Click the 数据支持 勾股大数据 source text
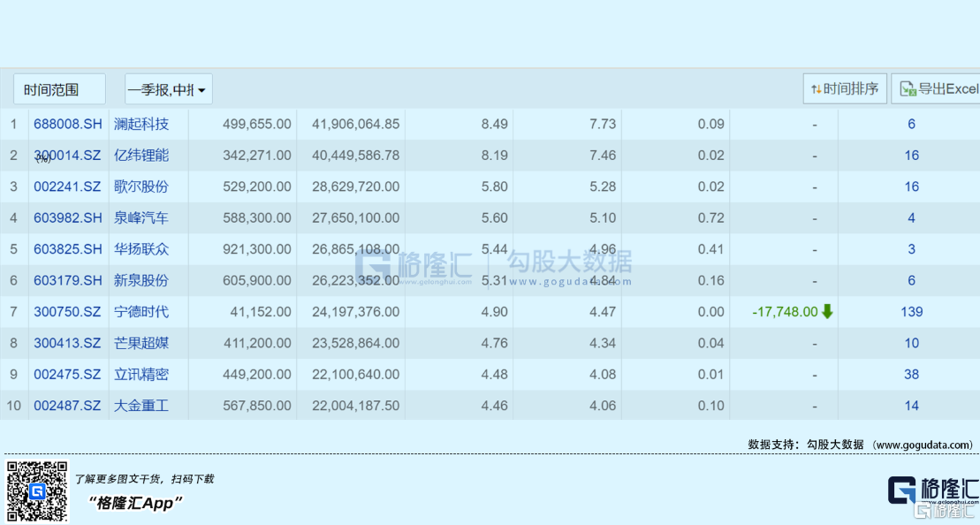Viewport: 980px width, 525px height. pos(860,445)
